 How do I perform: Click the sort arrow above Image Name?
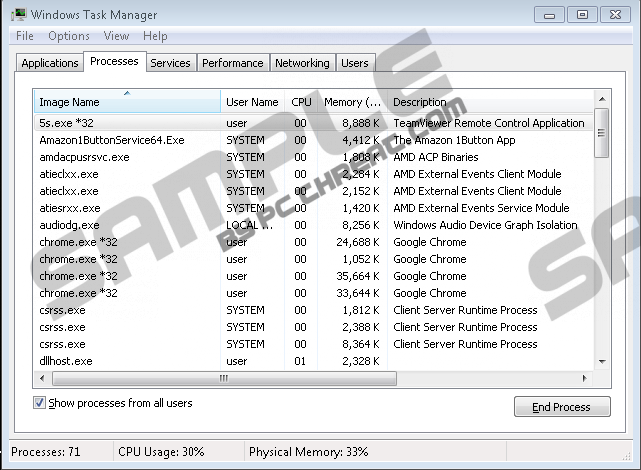pos(127,93)
